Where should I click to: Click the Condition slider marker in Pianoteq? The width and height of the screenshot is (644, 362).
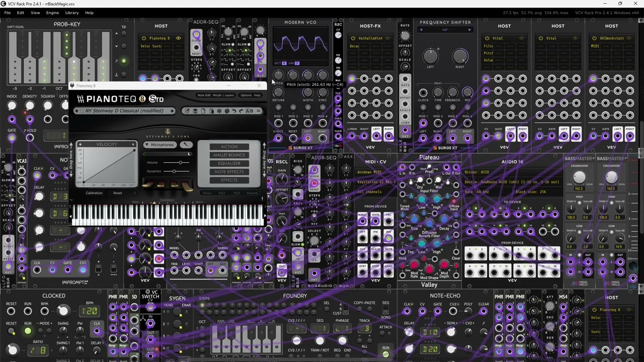point(154,203)
